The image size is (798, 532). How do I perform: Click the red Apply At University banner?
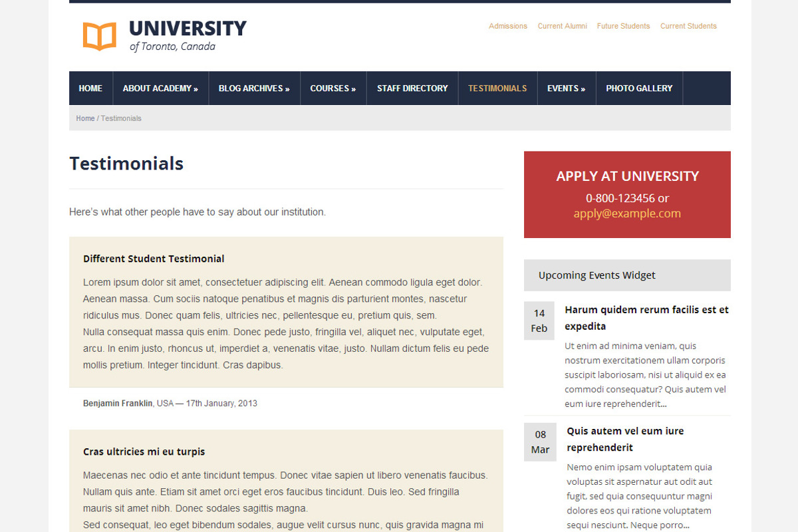627,194
